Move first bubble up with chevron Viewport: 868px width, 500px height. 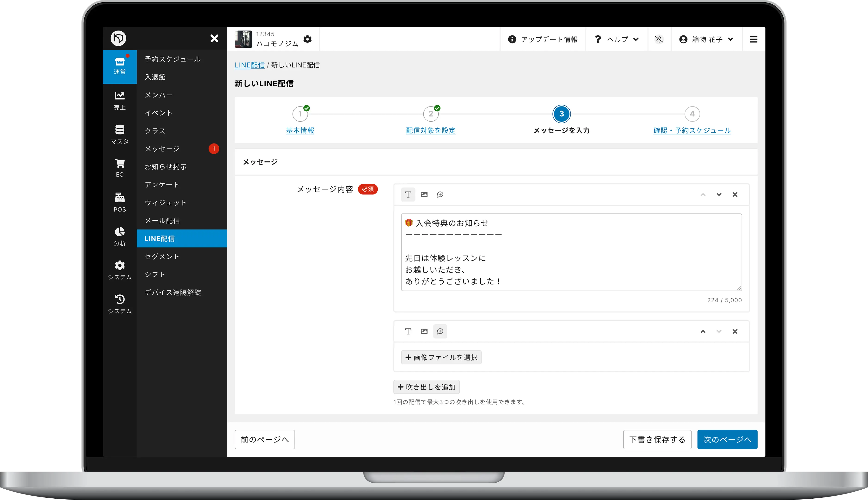703,194
